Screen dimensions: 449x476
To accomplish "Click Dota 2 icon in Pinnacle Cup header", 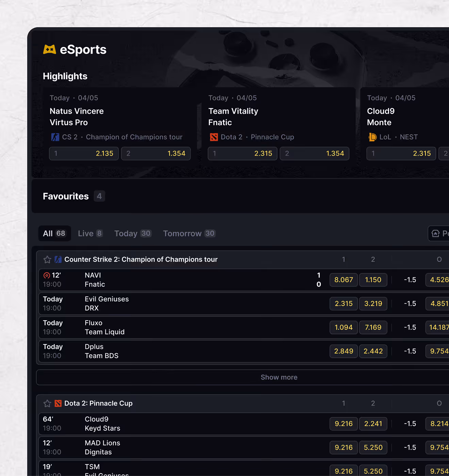I will click(58, 403).
